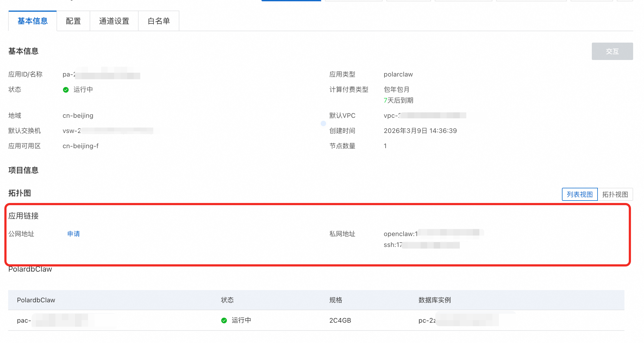Click the 规格 column header
The image size is (644, 343).
click(336, 300)
